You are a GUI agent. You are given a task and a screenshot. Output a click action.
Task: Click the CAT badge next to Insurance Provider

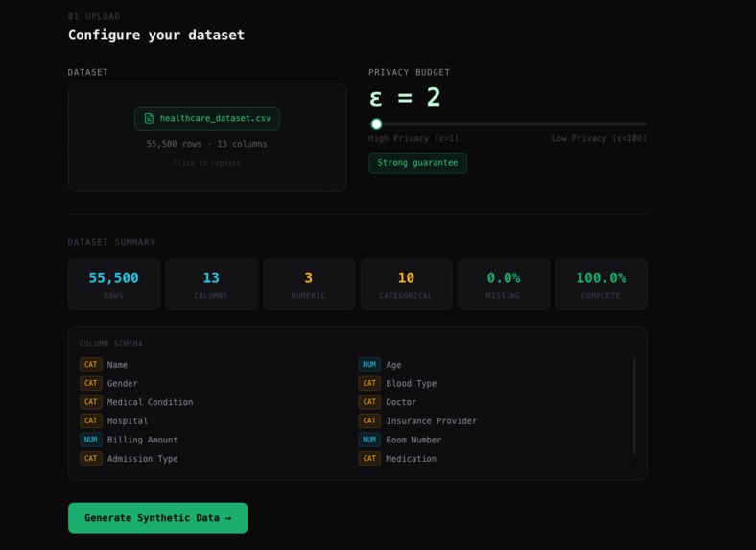[x=369, y=420]
